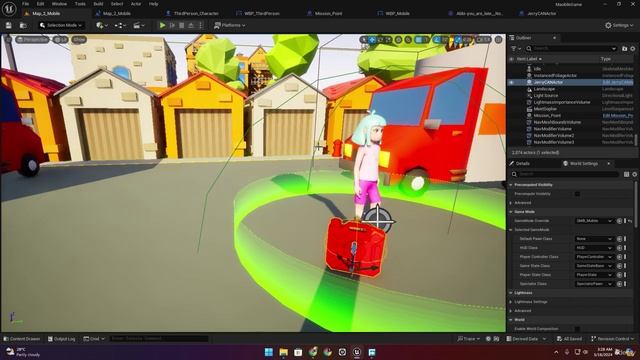Image resolution: width=640 pixels, height=360 pixels.
Task: Click the Eject button in play controls
Action: [191, 25]
